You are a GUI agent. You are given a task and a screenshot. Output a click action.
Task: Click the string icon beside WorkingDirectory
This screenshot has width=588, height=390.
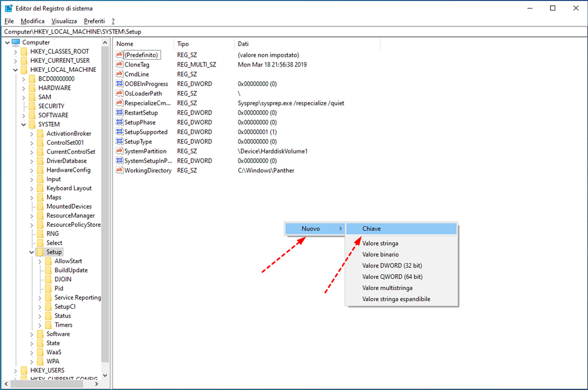pos(119,170)
